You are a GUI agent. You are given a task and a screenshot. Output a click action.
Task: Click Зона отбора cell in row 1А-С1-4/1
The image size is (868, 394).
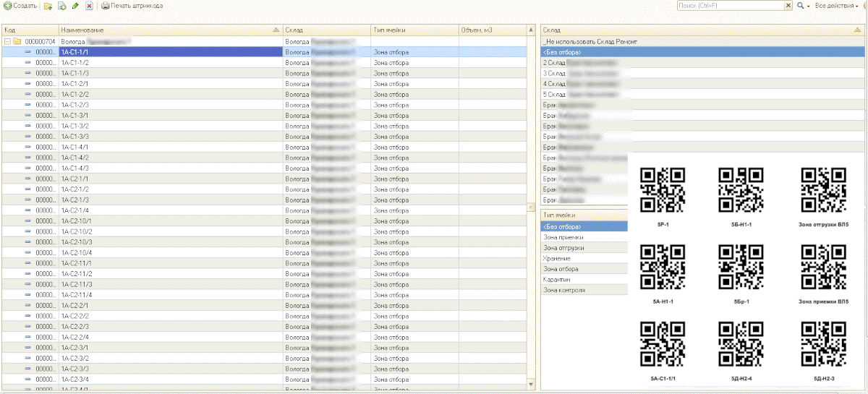pos(414,147)
